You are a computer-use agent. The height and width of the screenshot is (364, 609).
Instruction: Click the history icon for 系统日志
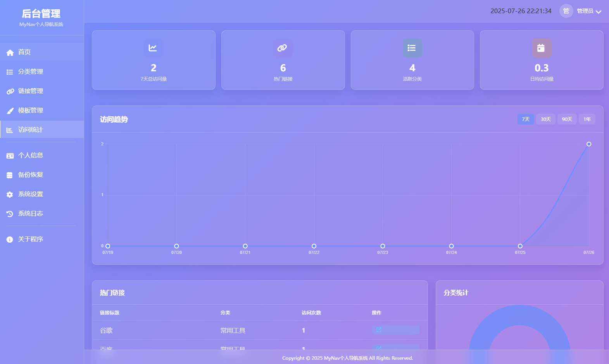10,214
